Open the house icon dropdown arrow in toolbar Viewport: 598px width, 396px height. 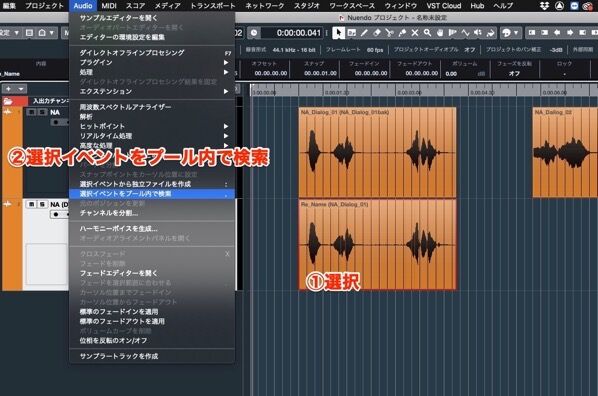52,33
